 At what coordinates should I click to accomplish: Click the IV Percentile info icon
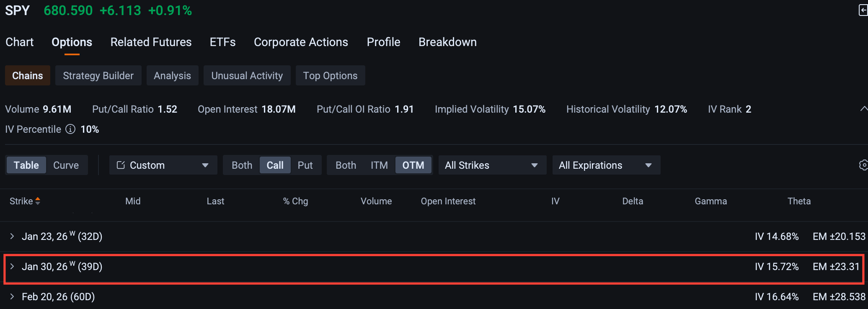[x=70, y=129]
